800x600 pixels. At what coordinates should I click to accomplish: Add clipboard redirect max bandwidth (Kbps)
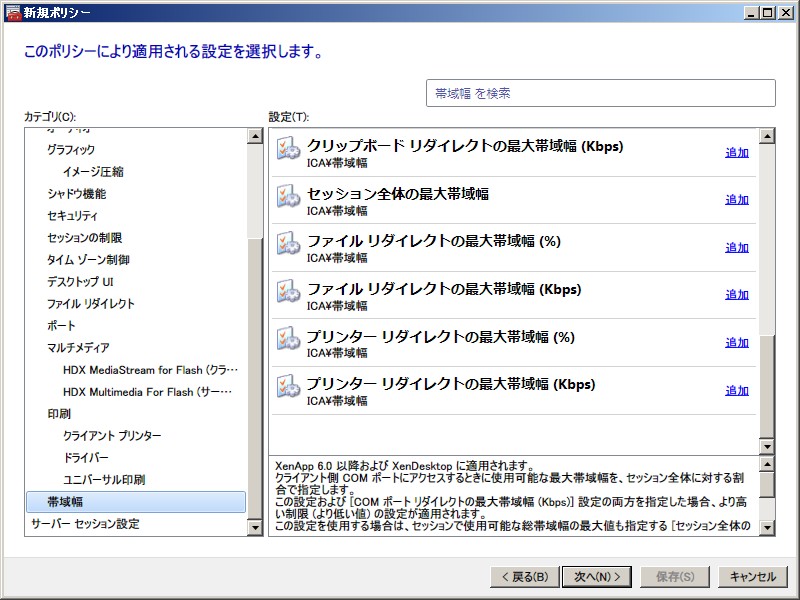[x=736, y=152]
